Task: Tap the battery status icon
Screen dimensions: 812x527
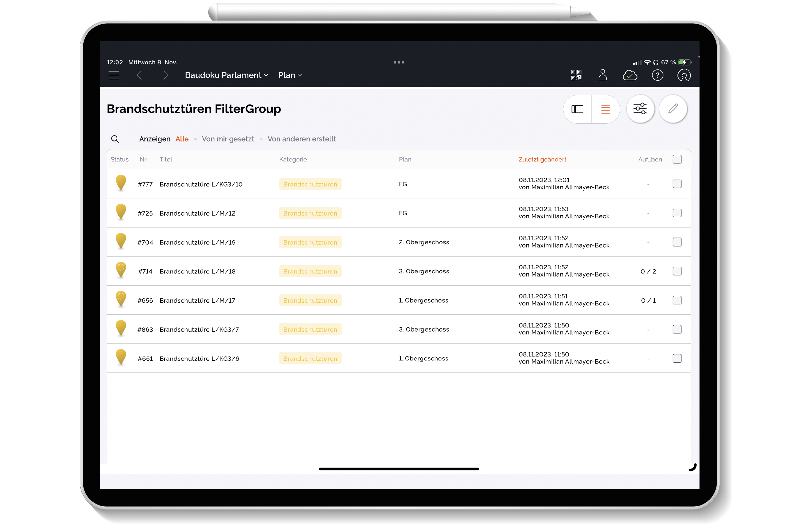Action: point(684,62)
